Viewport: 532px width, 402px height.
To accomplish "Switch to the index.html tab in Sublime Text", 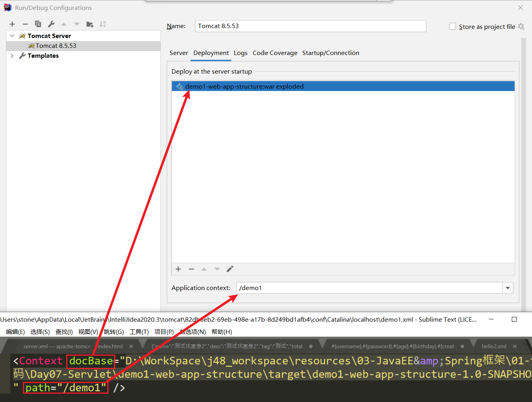I will [x=110, y=346].
